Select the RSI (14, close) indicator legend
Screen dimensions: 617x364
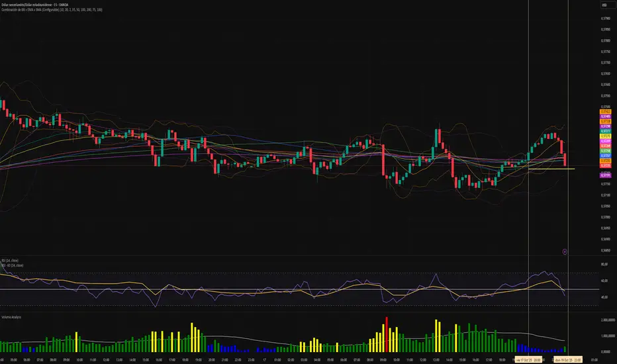pos(10,261)
